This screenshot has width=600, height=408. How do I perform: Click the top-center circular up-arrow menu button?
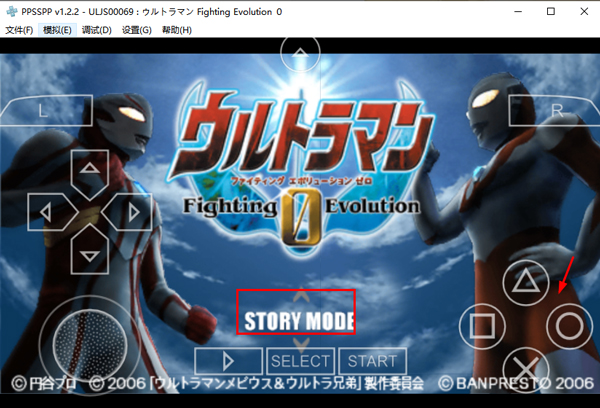pyautogui.click(x=300, y=54)
